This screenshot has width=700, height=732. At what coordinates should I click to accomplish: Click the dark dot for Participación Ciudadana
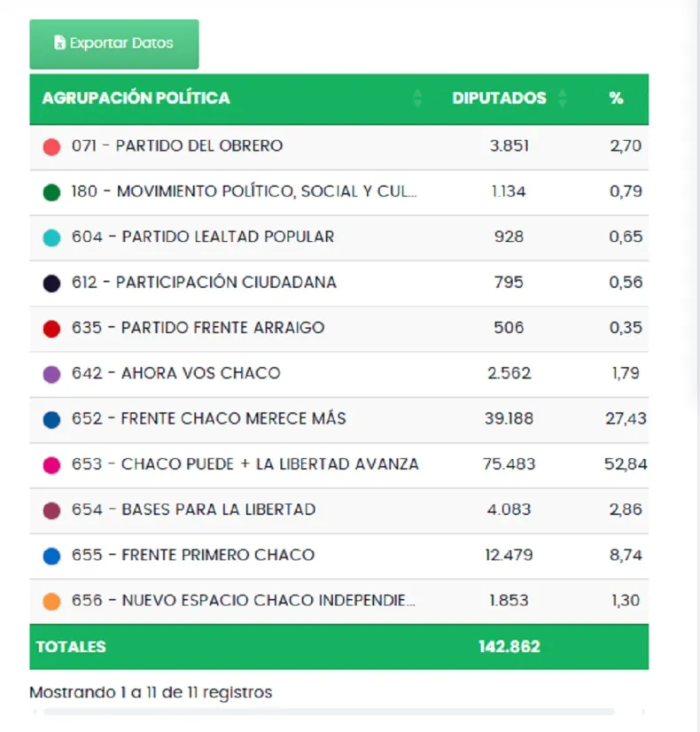[x=51, y=283]
